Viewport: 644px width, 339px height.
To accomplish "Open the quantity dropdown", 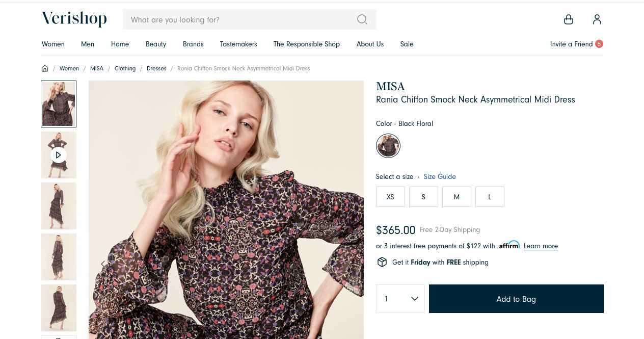I will point(400,299).
